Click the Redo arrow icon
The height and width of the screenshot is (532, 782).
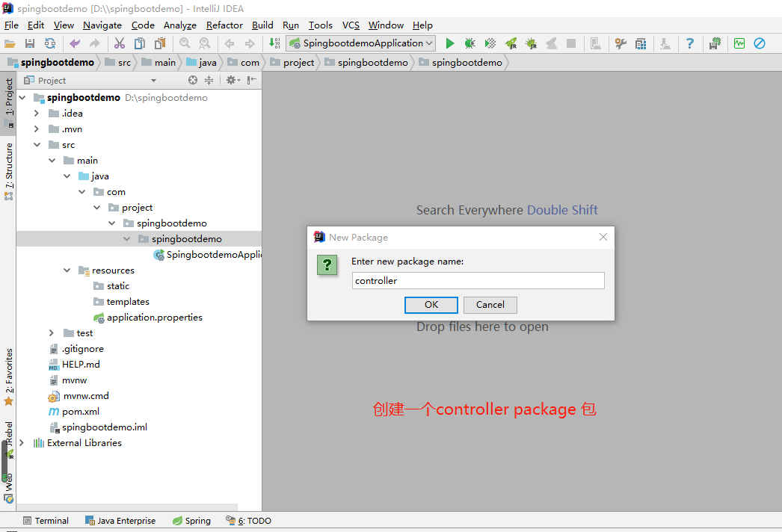pos(95,44)
